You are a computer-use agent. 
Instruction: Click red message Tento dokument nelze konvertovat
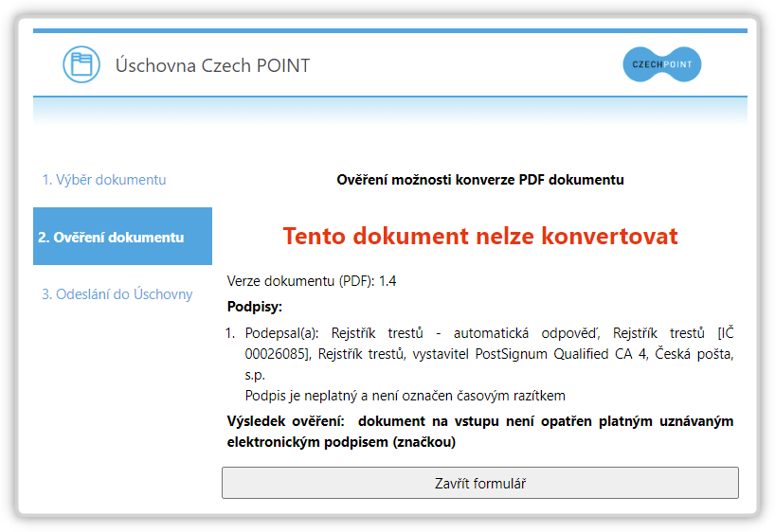[x=480, y=236]
